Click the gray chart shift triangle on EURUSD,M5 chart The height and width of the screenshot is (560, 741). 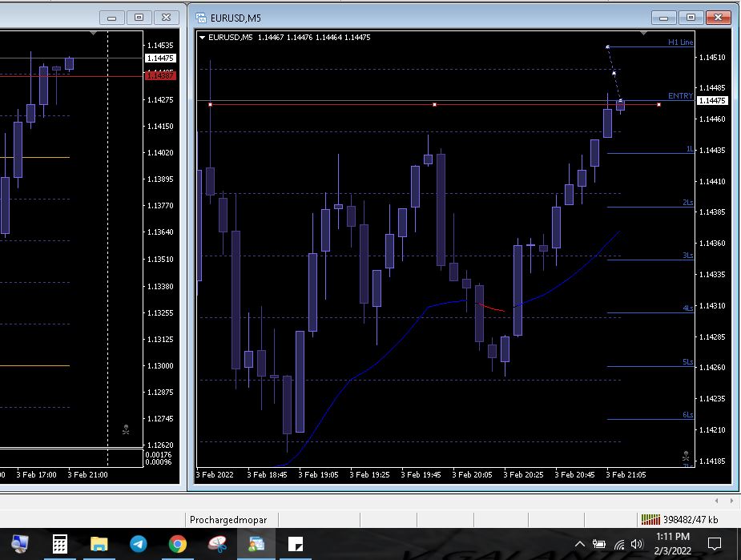(645, 34)
